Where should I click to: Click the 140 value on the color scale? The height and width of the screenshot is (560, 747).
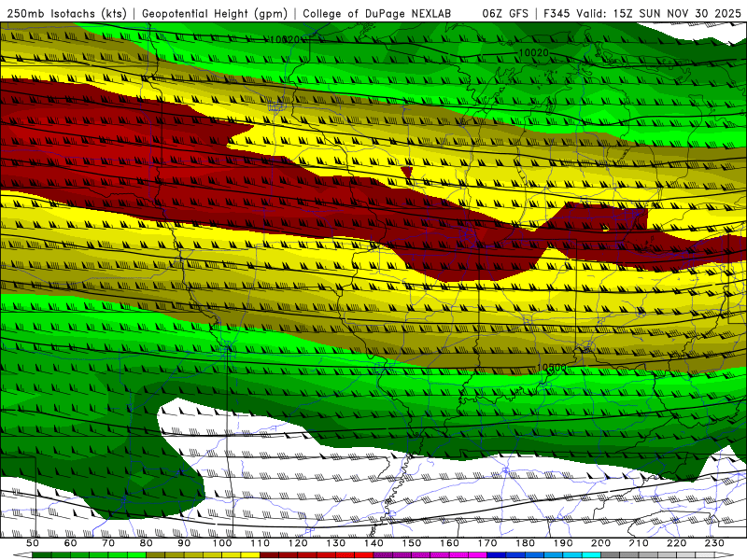click(374, 543)
